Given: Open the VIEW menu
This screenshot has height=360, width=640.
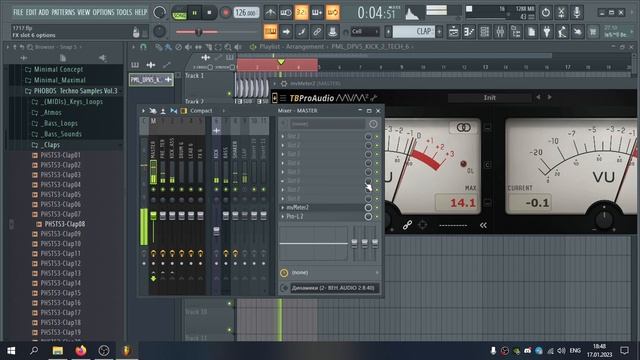Looking at the screenshot, I should pos(84,12).
